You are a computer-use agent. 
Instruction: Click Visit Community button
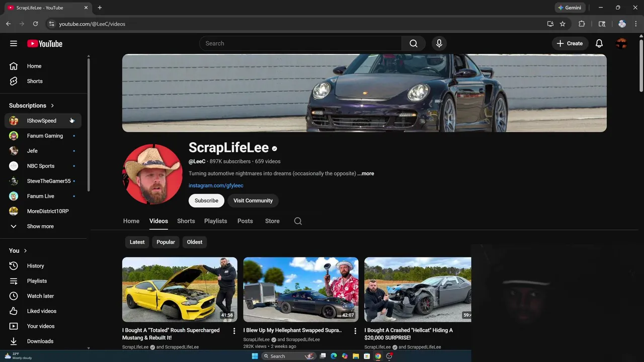[x=253, y=201]
